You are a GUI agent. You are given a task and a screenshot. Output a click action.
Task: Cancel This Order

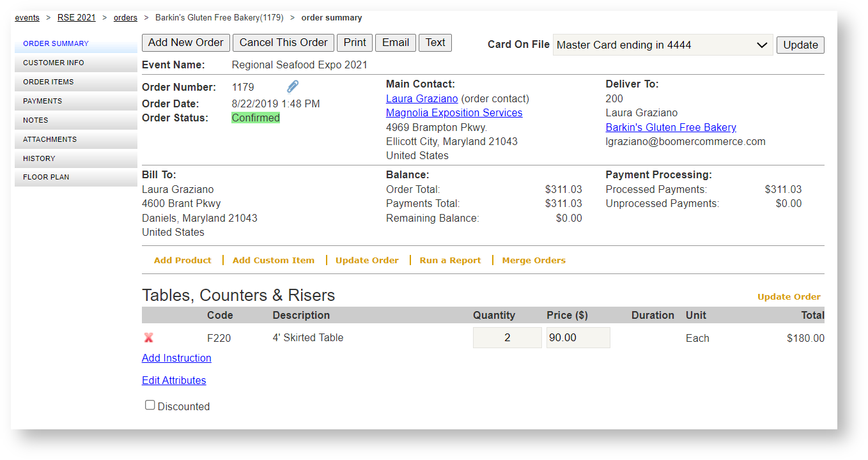[x=283, y=42]
